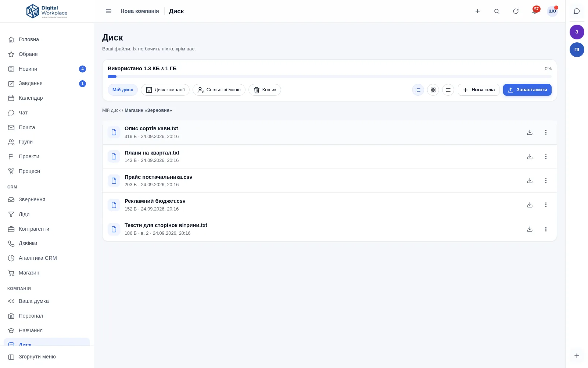Open the notifications bell with 57 badge
Image resolution: width=588 pixels, height=368 pixels.
[535, 11]
